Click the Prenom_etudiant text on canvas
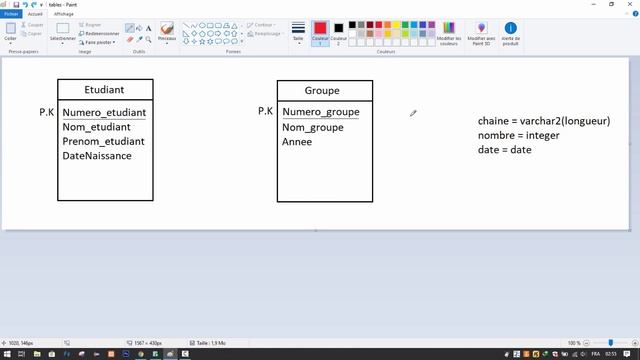 pyautogui.click(x=103, y=141)
